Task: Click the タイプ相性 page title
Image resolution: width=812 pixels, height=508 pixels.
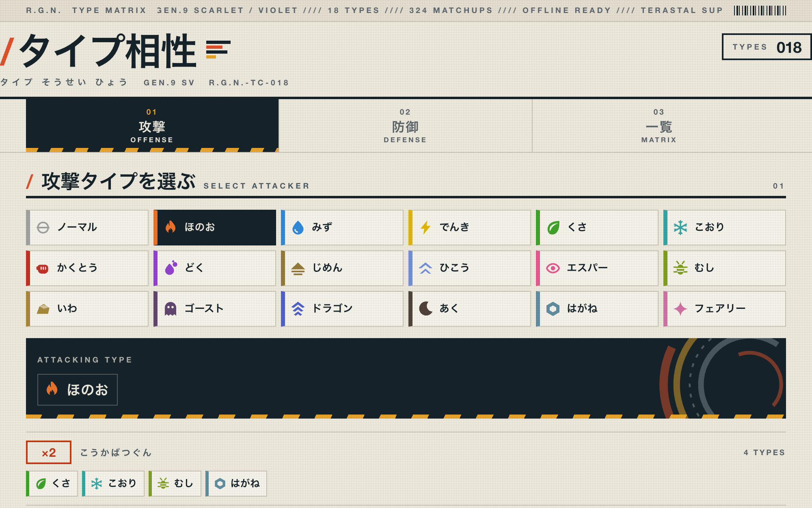Action: pos(108,50)
